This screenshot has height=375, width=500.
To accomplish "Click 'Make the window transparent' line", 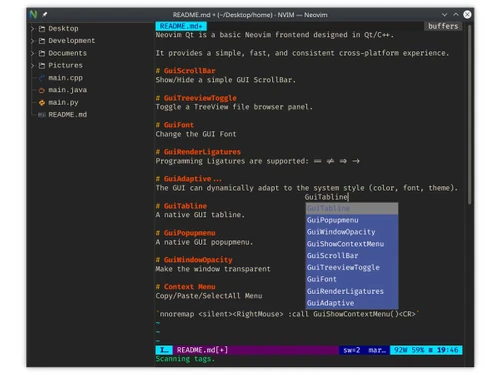I will pos(213,269).
